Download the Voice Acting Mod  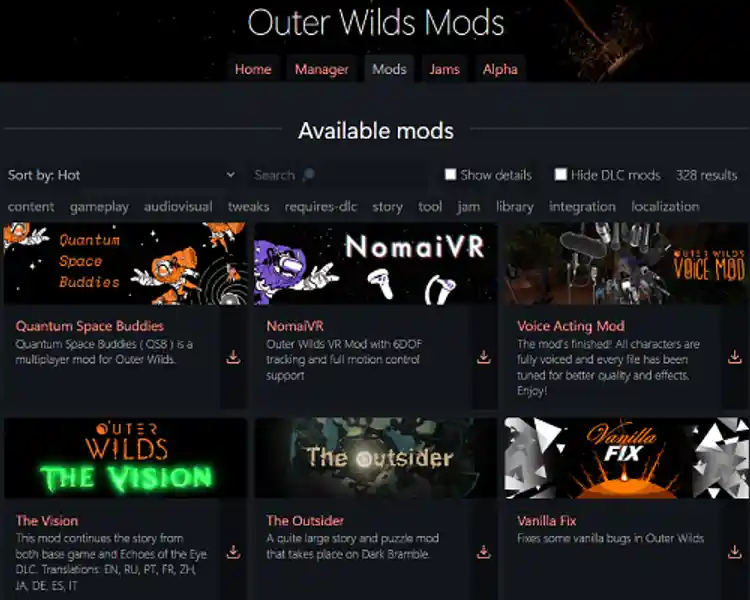pyautogui.click(x=735, y=357)
